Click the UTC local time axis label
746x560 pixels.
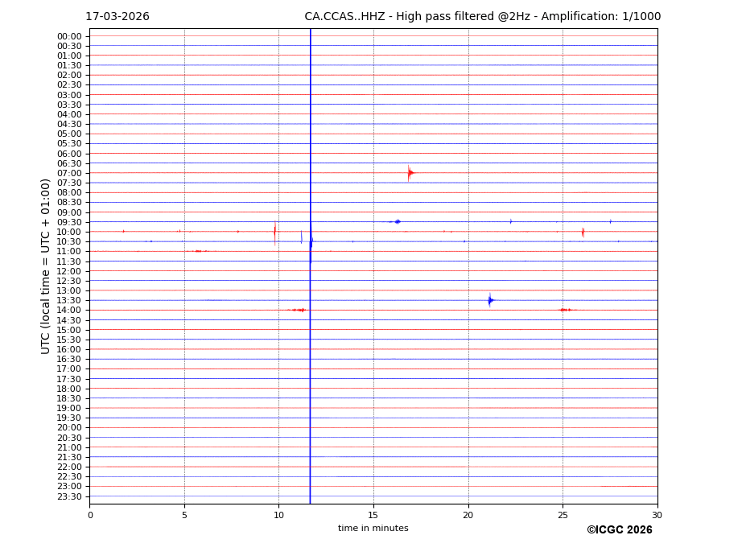[46, 266]
